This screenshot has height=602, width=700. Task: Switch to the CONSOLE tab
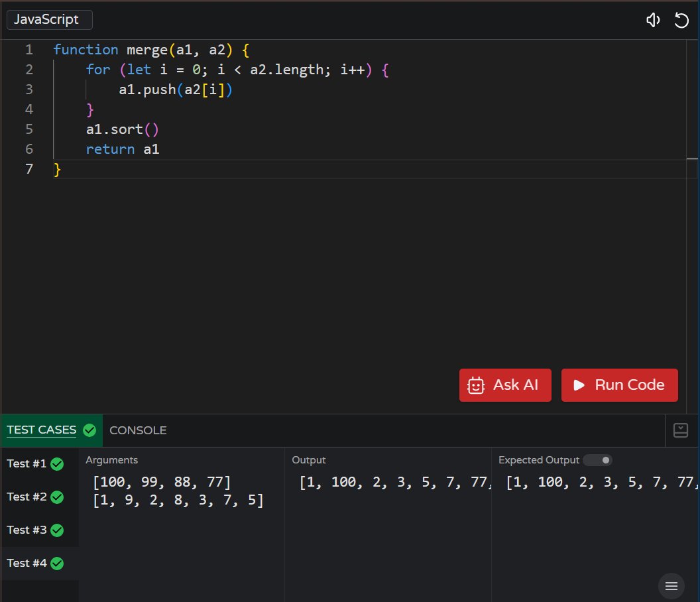point(138,430)
